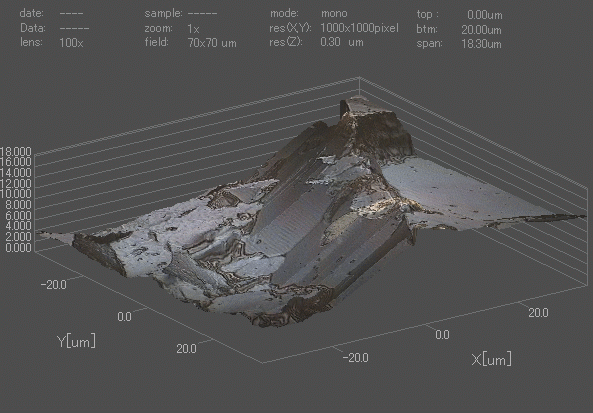Click the 18.000 Z-axis tick label
Viewport: 593px width, 413px height.
pyautogui.click(x=16, y=152)
